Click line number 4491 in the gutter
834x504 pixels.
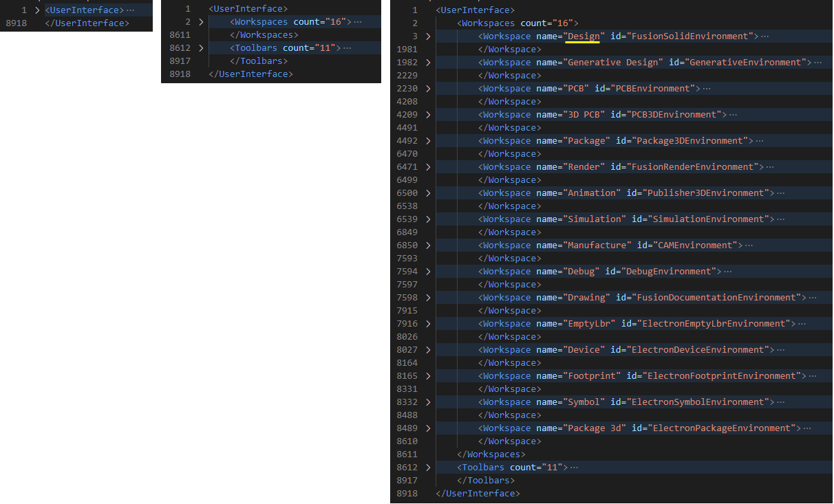(407, 128)
